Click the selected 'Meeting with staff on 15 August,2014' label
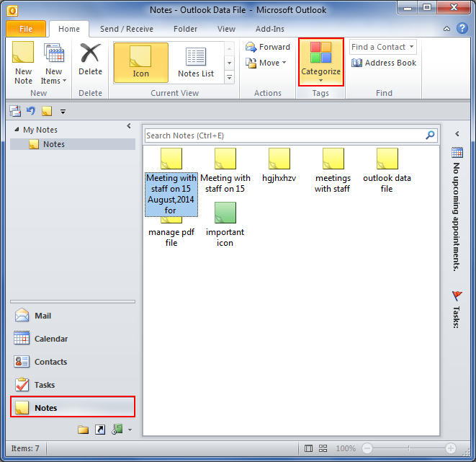The width and height of the screenshot is (476, 462). (x=171, y=194)
